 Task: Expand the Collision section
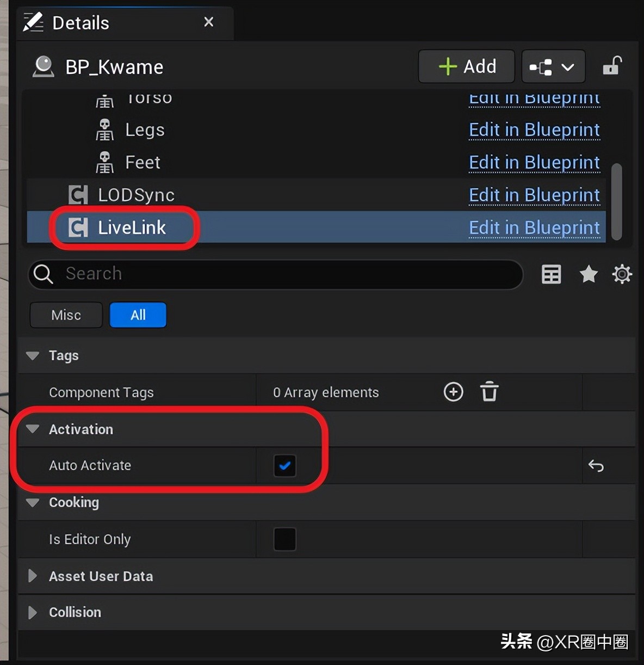tap(33, 612)
